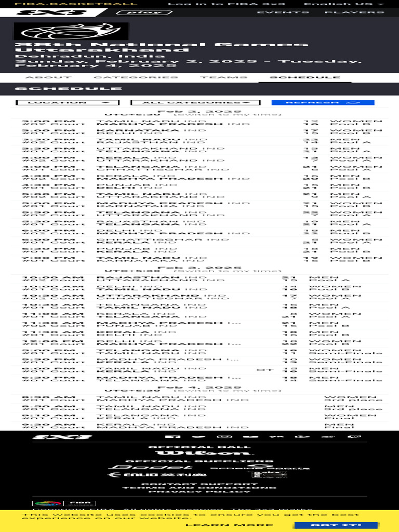This screenshot has height=532, width=399.
Task: Switch to the Teams tab
Action: (x=223, y=77)
